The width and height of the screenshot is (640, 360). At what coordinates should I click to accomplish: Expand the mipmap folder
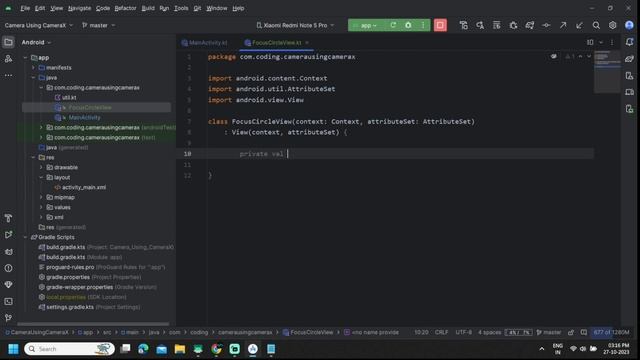tap(41, 198)
